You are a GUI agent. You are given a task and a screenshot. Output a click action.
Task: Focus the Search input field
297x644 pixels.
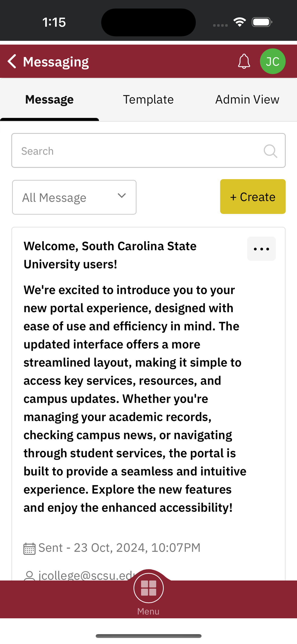tap(148, 150)
